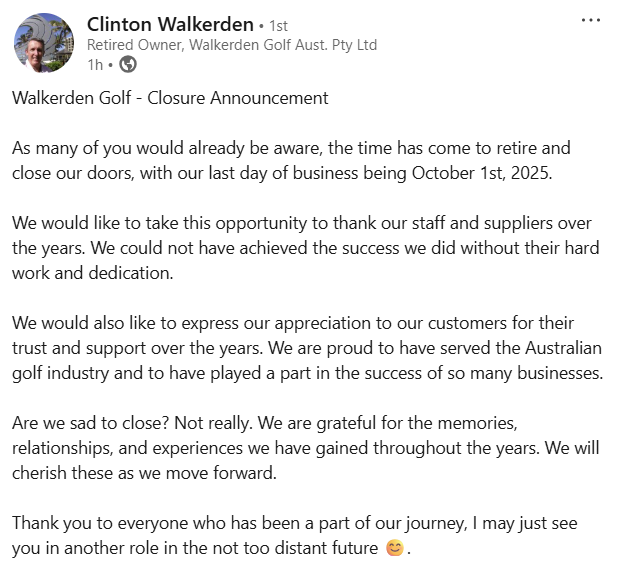Image resolution: width=618 pixels, height=562 pixels.
Task: Click the line starting "As many of you"
Action: click(290, 148)
